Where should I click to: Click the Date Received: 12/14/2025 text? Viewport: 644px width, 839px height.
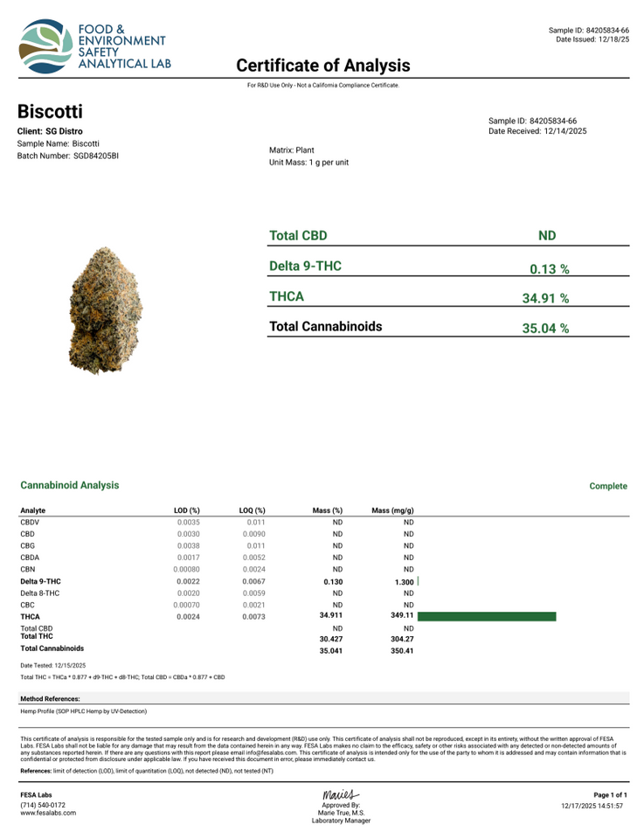point(537,131)
